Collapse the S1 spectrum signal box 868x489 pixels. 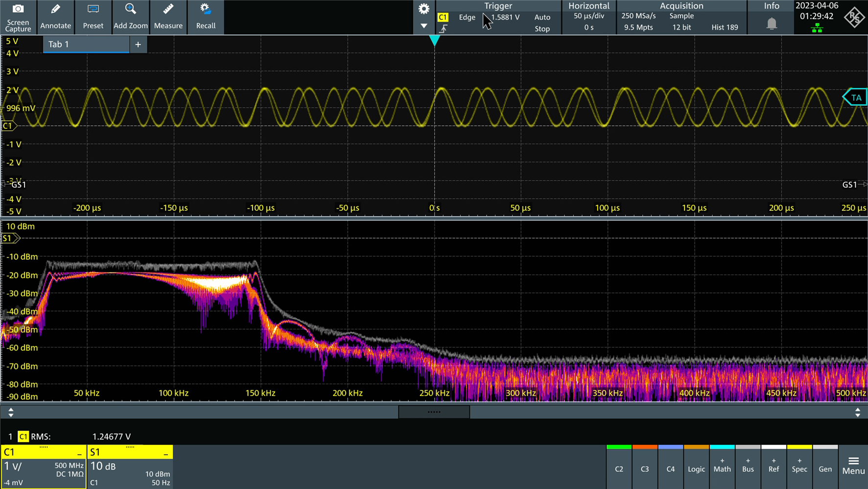[165, 454]
